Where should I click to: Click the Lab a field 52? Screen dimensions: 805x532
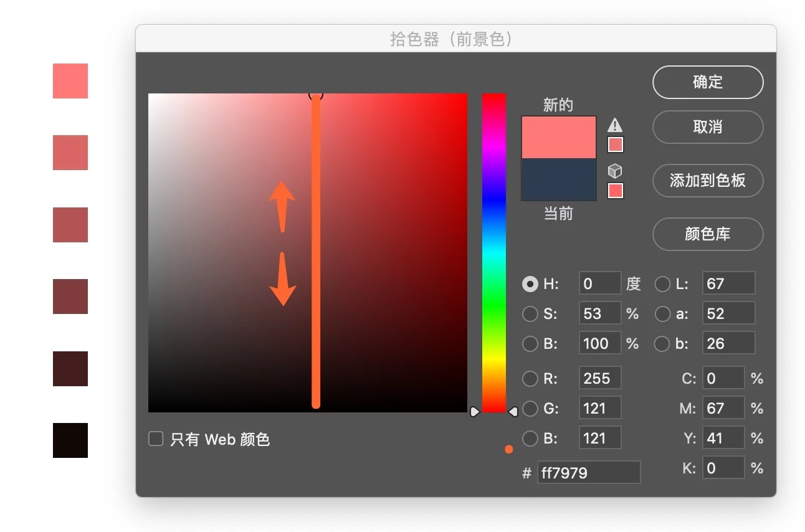(728, 314)
